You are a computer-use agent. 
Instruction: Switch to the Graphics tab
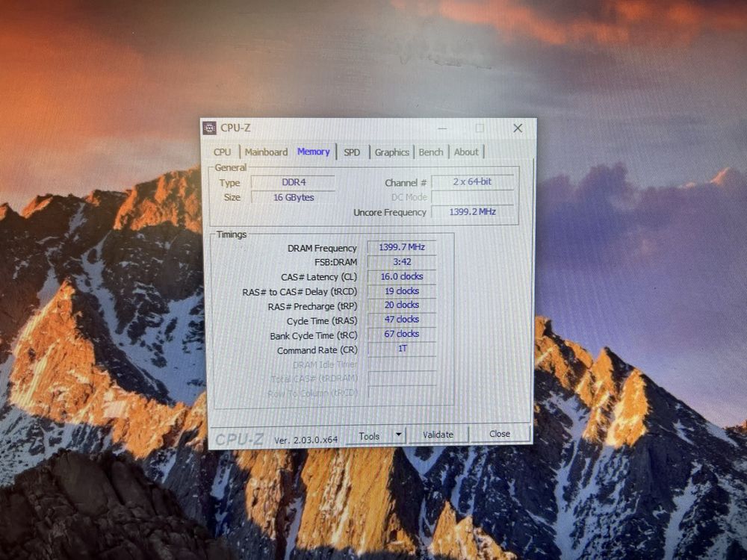[x=391, y=152]
